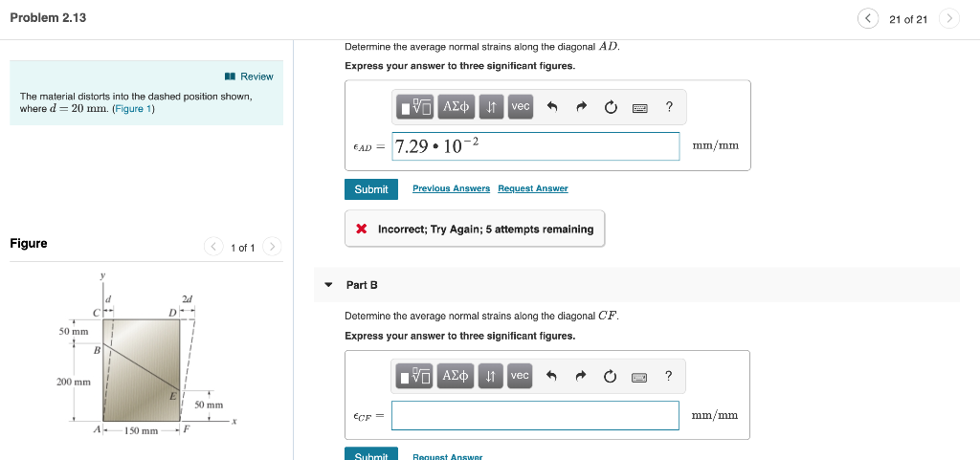Click up-down arrows tool in Part B toolbar
The width and height of the screenshot is (980, 460).
click(491, 376)
